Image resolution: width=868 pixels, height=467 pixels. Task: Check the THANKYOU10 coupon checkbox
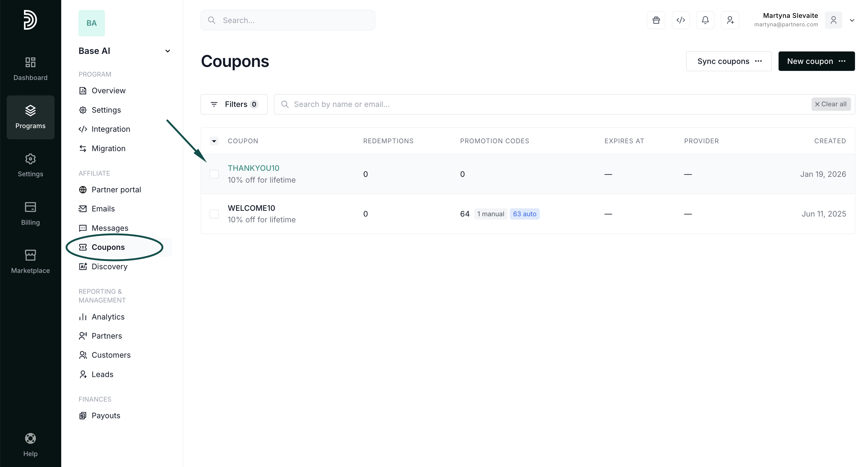(214, 174)
